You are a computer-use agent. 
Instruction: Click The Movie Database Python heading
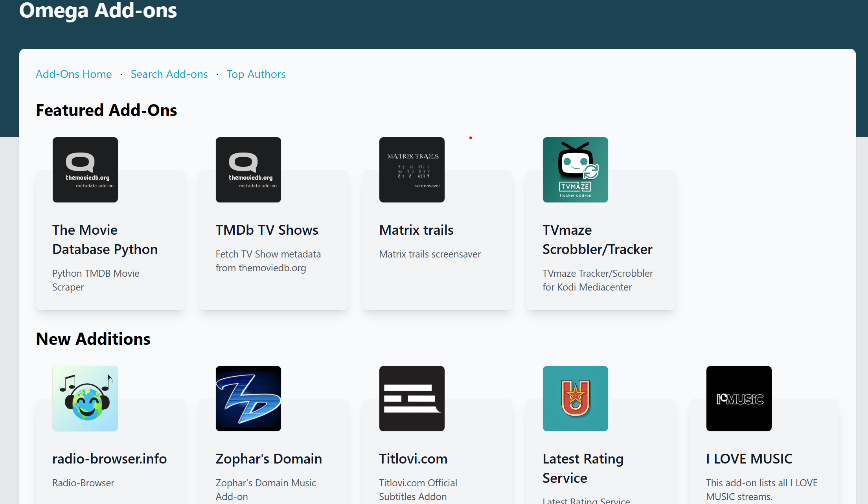pos(105,239)
